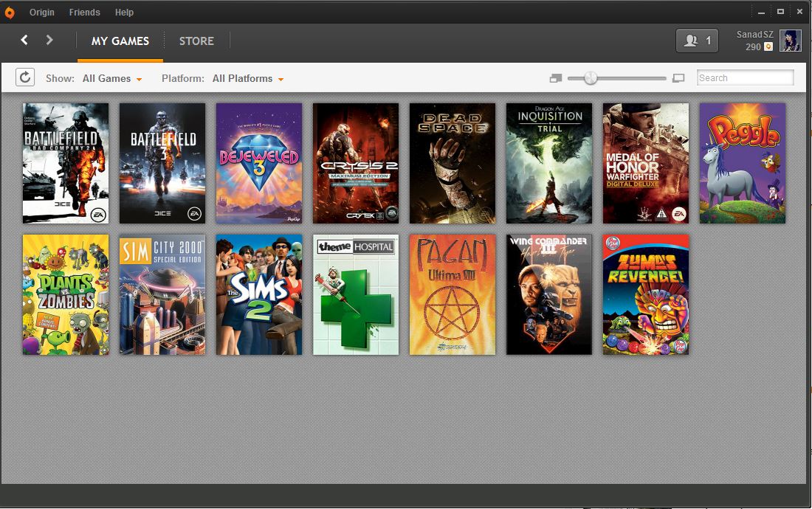Switch to large tile view icon
The width and height of the screenshot is (812, 509).
pos(678,78)
